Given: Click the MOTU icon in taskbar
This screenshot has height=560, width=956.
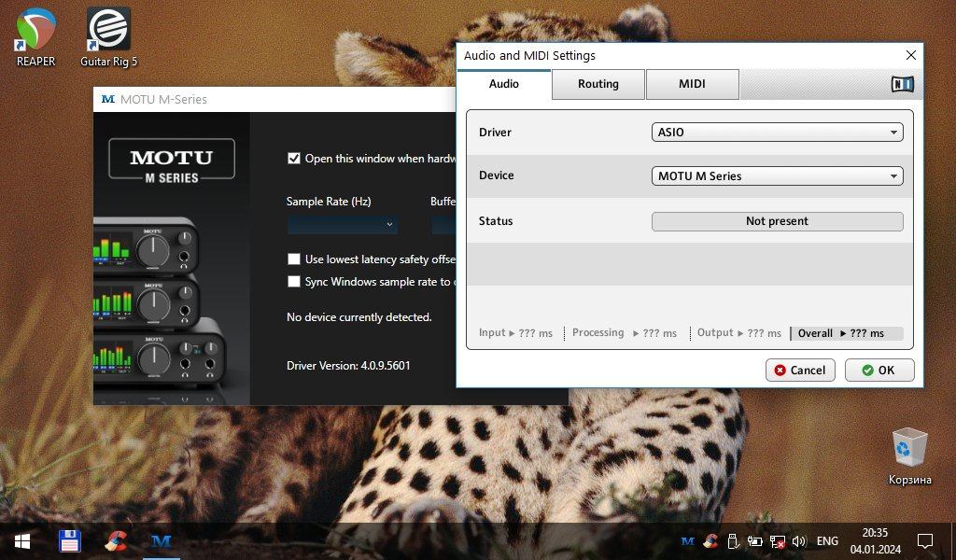Looking at the screenshot, I should (x=162, y=541).
